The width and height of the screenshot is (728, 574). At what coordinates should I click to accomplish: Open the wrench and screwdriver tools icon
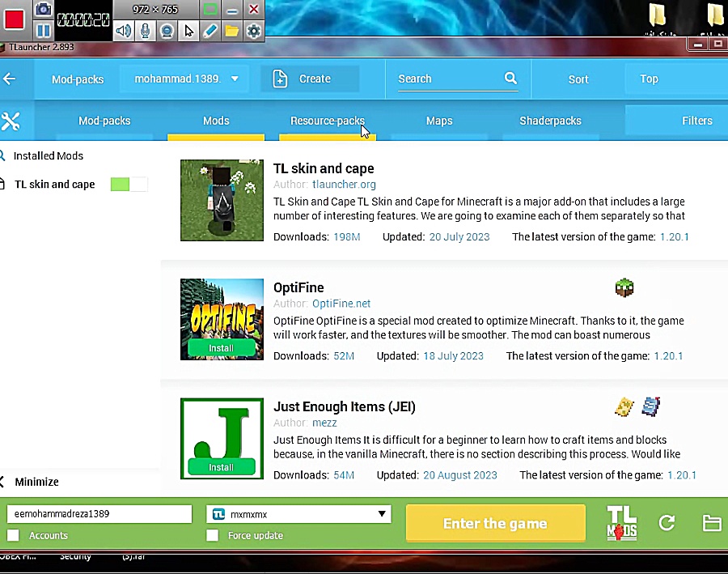(11, 121)
